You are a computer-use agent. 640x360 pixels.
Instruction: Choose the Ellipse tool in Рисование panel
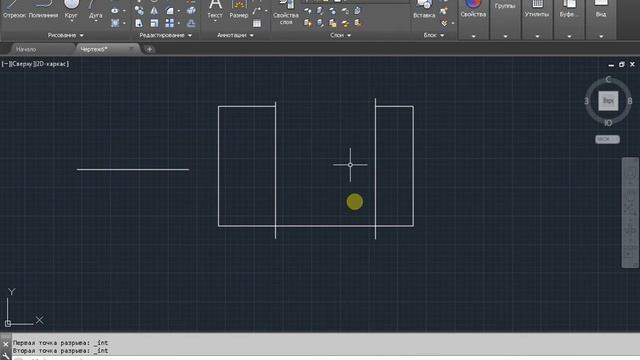(x=115, y=11)
